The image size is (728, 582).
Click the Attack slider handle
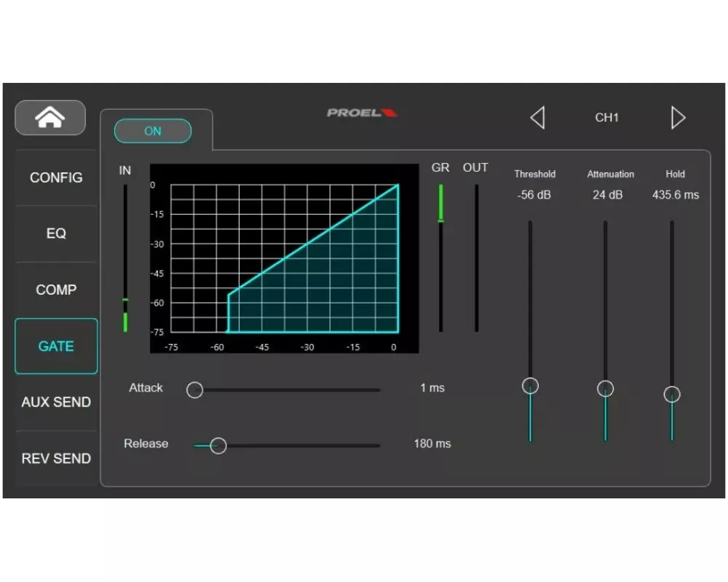click(195, 390)
